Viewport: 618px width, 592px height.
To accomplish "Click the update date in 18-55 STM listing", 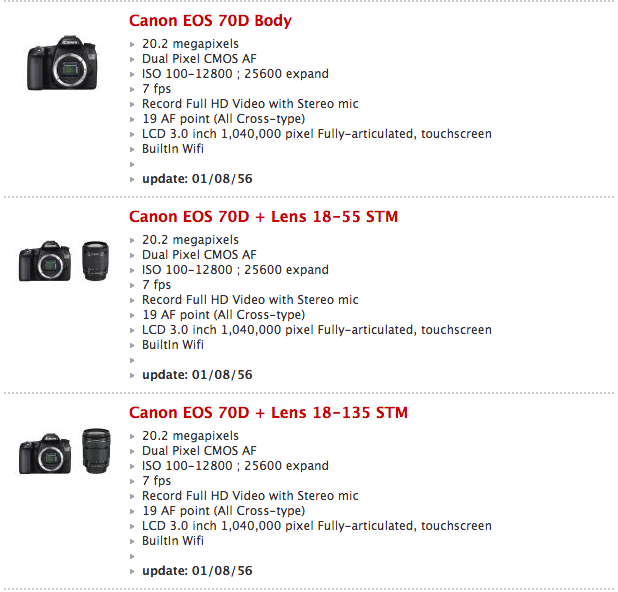I will point(197,375).
